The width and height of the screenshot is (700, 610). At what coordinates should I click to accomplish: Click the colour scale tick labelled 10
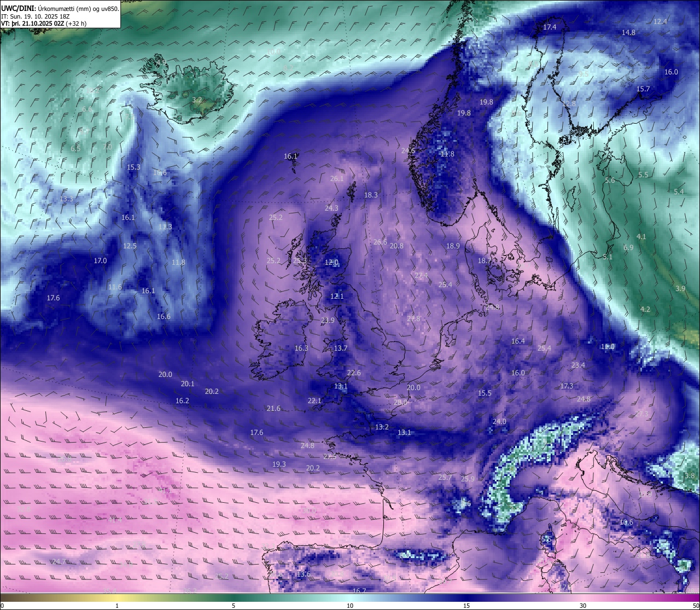(350, 606)
